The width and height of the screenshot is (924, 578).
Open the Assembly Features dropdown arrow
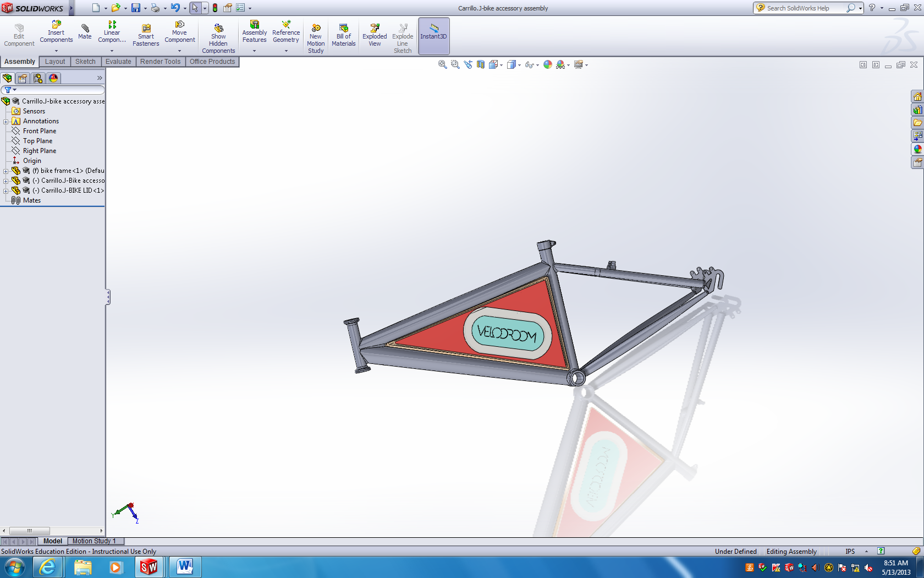pyautogui.click(x=254, y=51)
